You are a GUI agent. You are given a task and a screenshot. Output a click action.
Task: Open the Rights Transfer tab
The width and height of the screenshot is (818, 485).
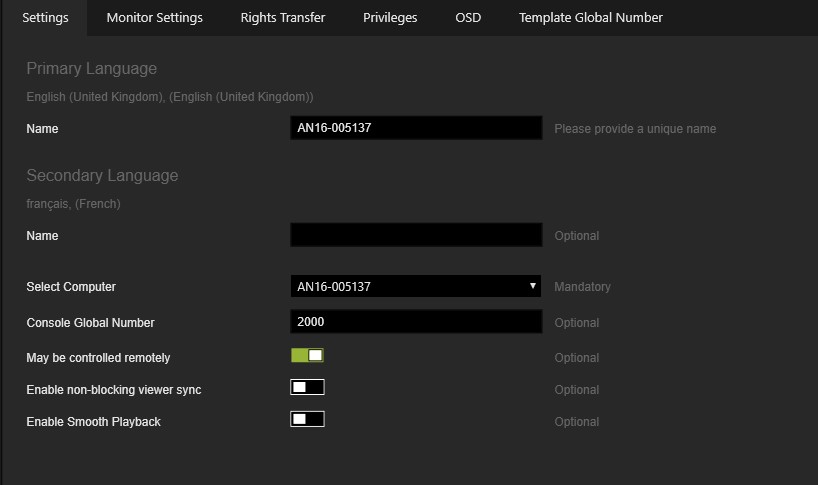283,18
